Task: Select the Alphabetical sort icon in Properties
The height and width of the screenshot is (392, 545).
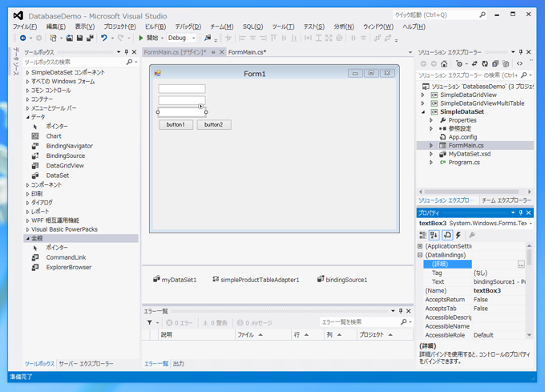Action: pyautogui.click(x=434, y=235)
